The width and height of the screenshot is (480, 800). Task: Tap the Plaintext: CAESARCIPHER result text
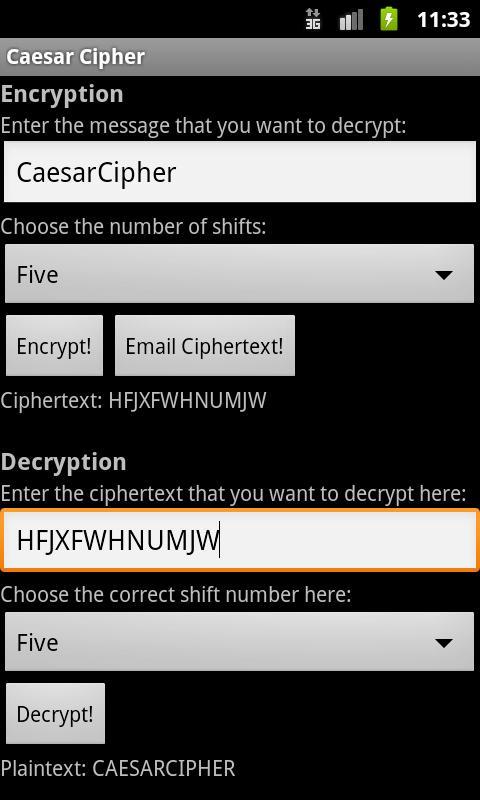click(x=118, y=768)
